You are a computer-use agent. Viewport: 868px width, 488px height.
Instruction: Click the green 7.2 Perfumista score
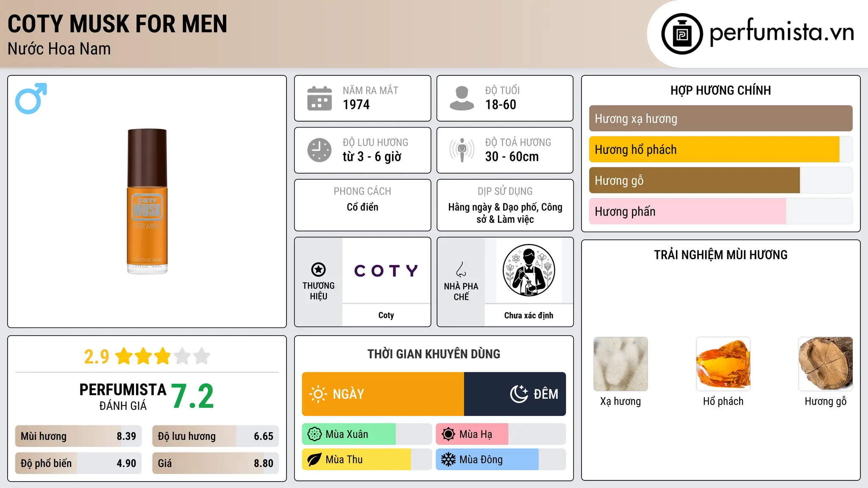193,396
